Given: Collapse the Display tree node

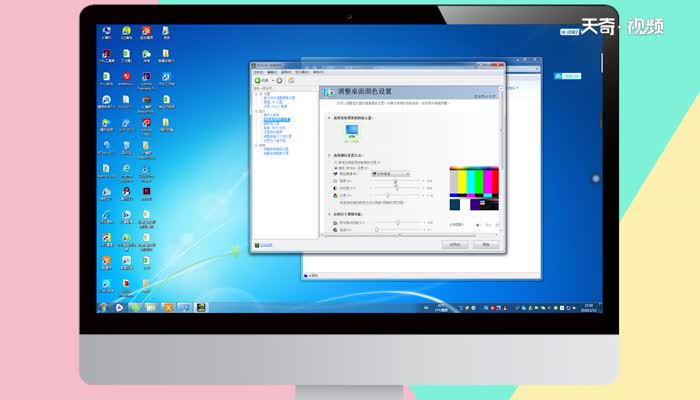Looking at the screenshot, I should [258, 111].
